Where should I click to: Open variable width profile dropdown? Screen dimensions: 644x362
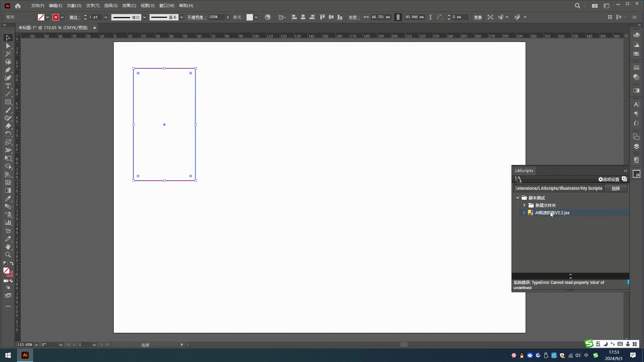pos(144,17)
